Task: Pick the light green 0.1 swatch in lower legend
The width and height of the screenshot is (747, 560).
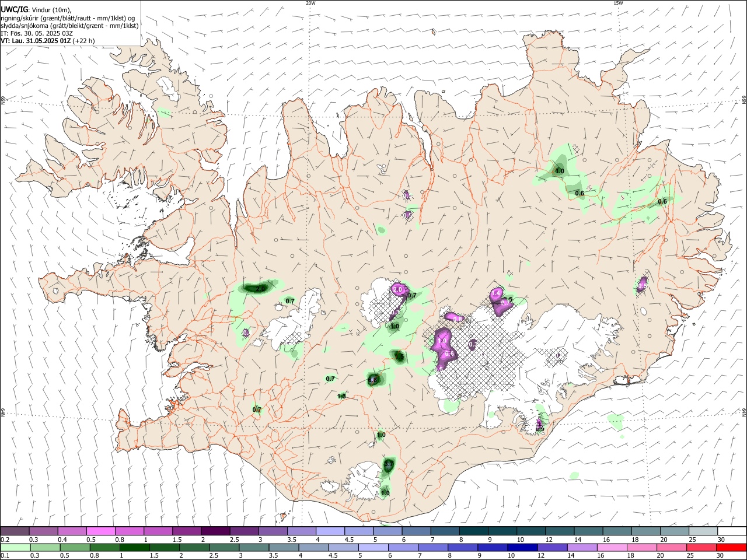Action: (x=15, y=548)
